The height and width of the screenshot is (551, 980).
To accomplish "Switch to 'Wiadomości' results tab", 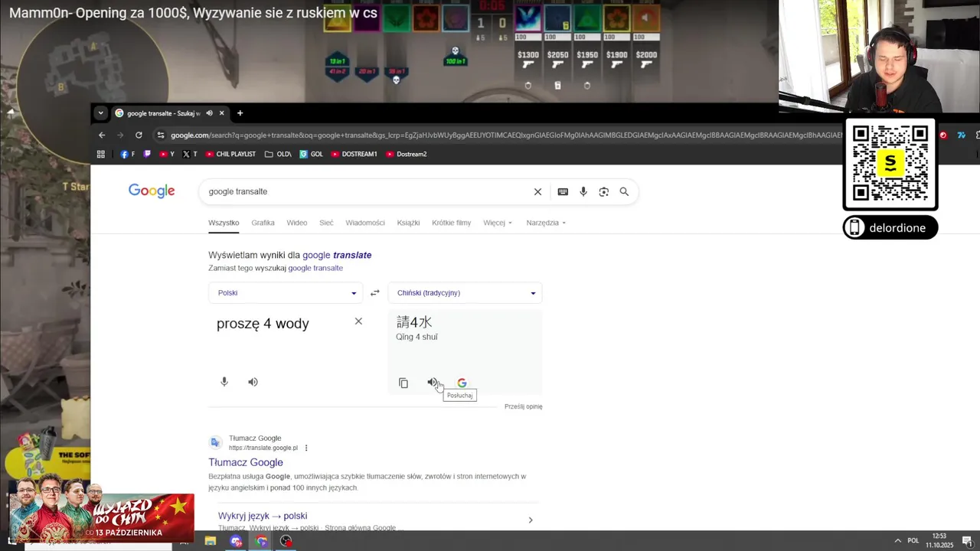I will click(365, 223).
